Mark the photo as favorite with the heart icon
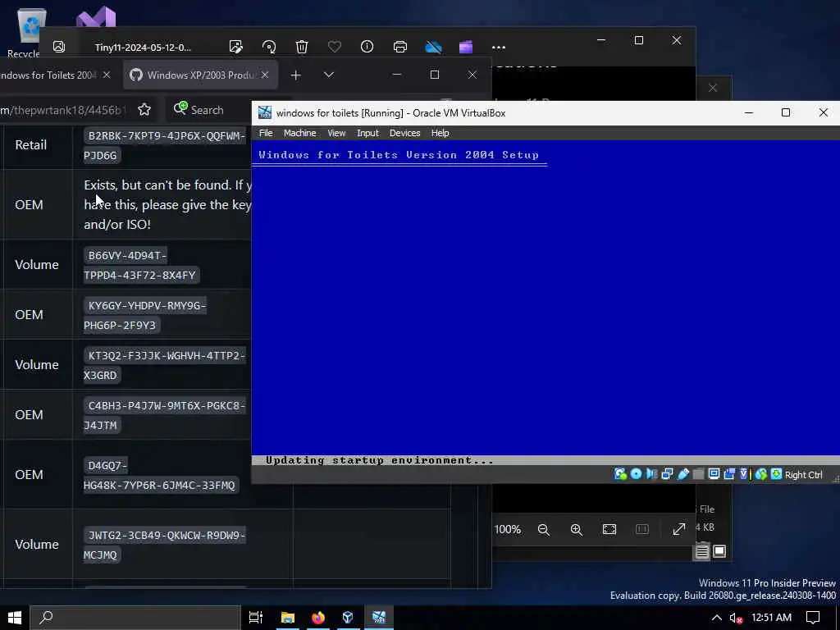 [335, 47]
